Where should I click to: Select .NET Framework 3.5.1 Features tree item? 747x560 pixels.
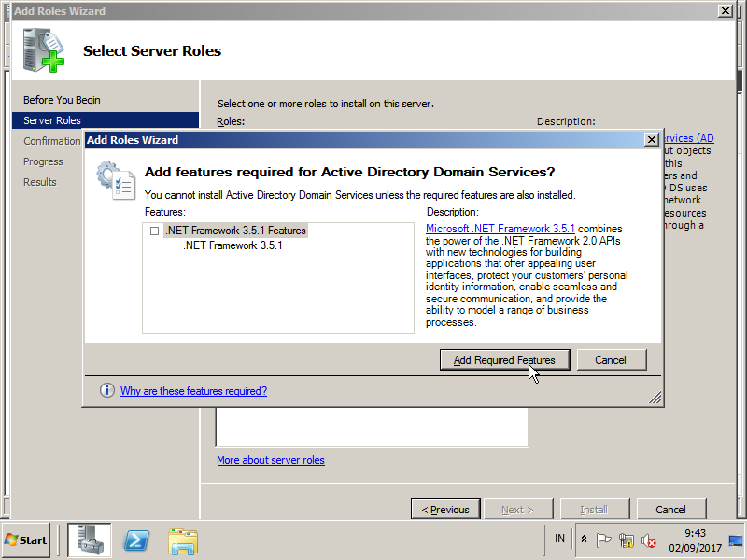[236, 231]
